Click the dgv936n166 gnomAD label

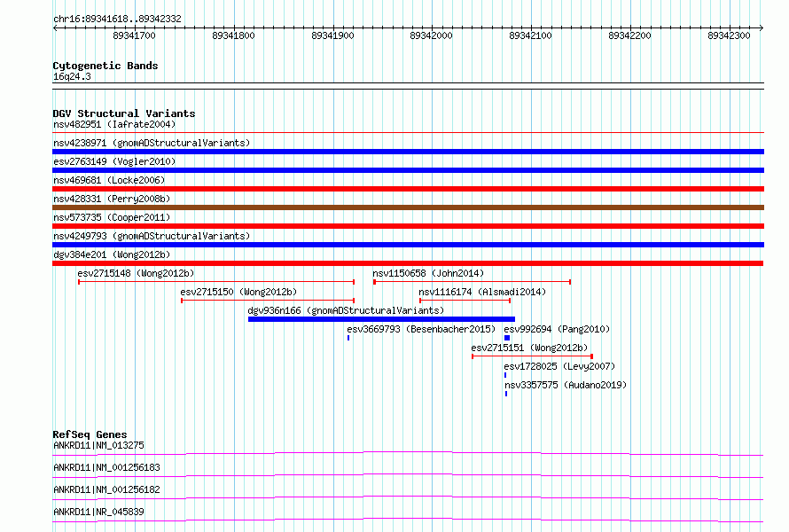click(347, 310)
